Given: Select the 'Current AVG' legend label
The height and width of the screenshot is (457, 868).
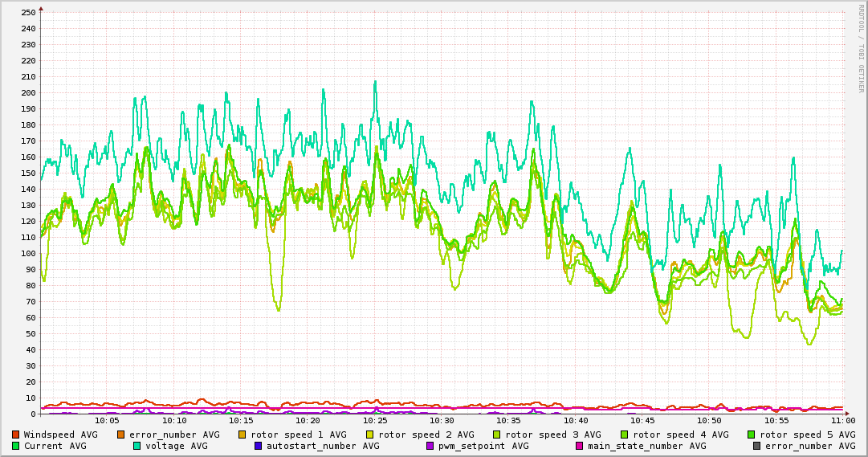Looking at the screenshot, I should [x=55, y=446].
